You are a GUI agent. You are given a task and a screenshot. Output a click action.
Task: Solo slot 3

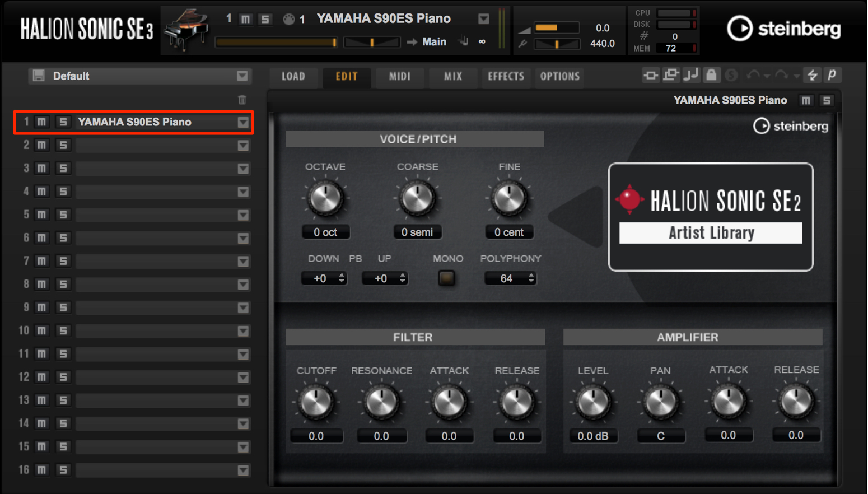click(x=63, y=168)
